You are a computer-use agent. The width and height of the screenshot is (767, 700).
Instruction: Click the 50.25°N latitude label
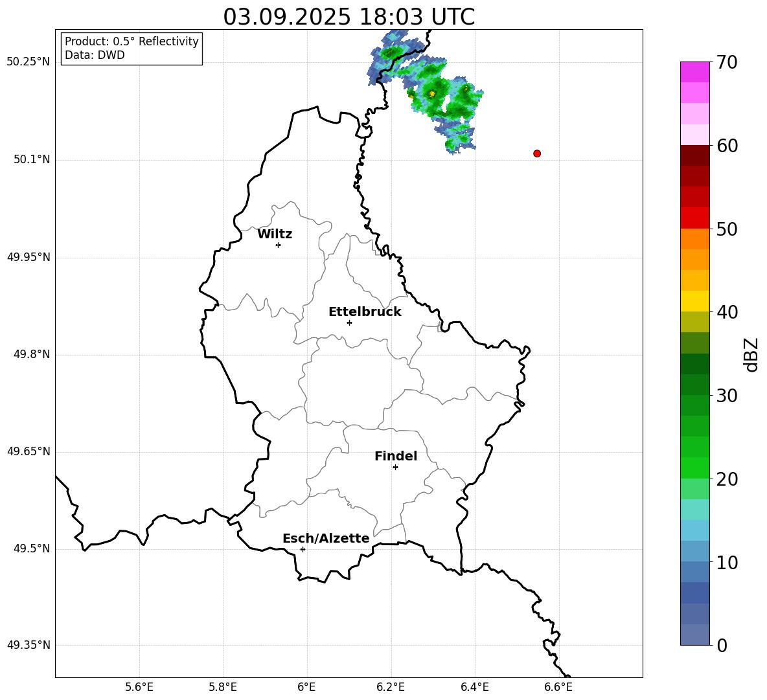click(29, 62)
